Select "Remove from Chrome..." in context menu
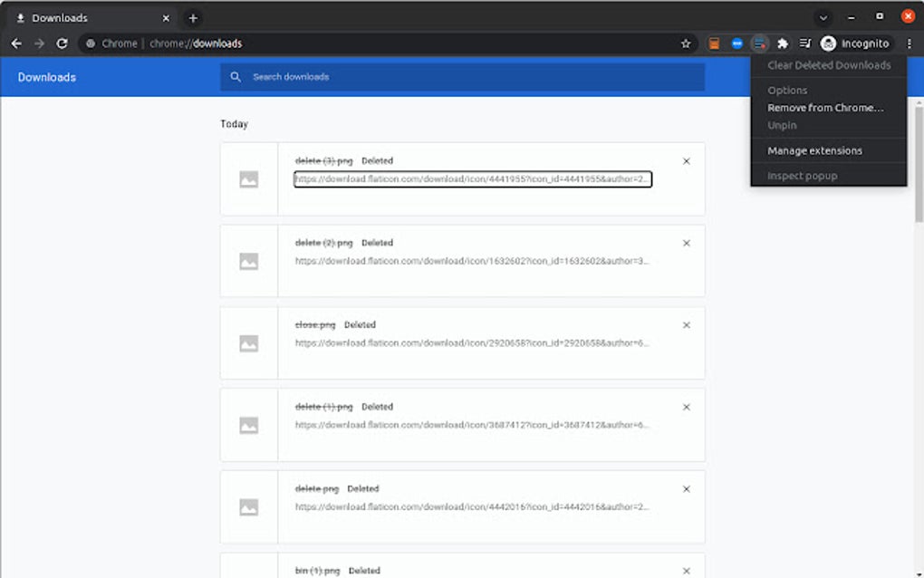The height and width of the screenshot is (578, 924). [824, 108]
